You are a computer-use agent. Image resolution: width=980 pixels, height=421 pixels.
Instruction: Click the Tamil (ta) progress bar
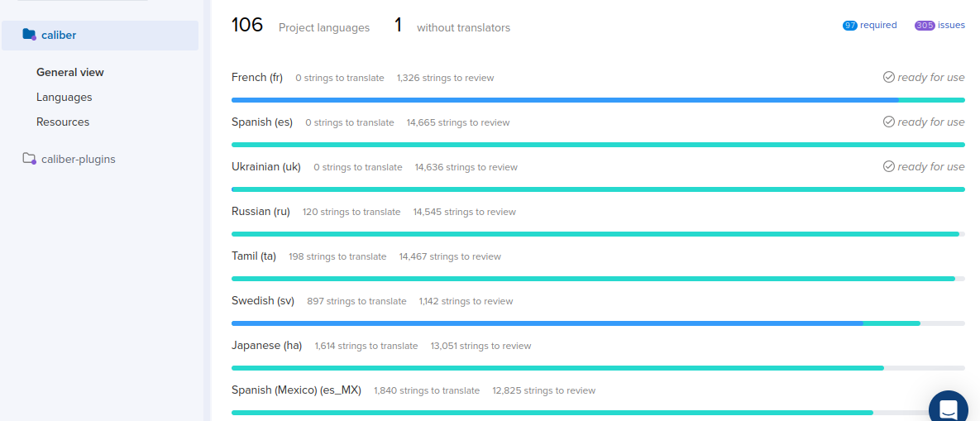click(593, 279)
